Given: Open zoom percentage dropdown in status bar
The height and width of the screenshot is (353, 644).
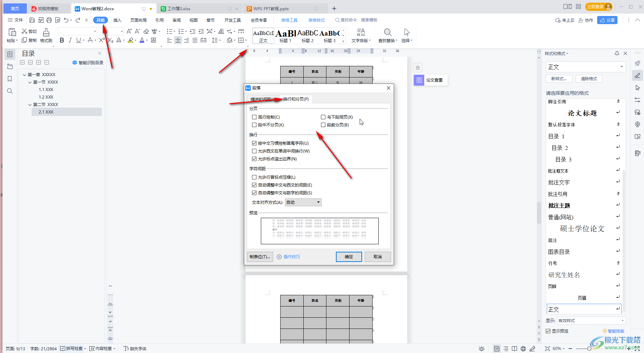Looking at the screenshot, I should point(559,349).
